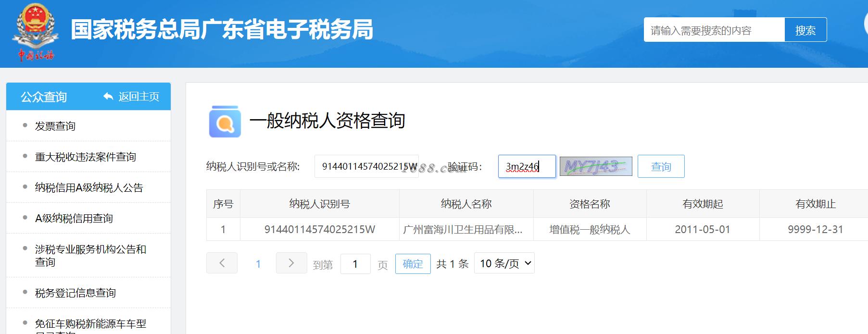Click the 确定 page jump button
868x334 pixels.
coord(413,263)
